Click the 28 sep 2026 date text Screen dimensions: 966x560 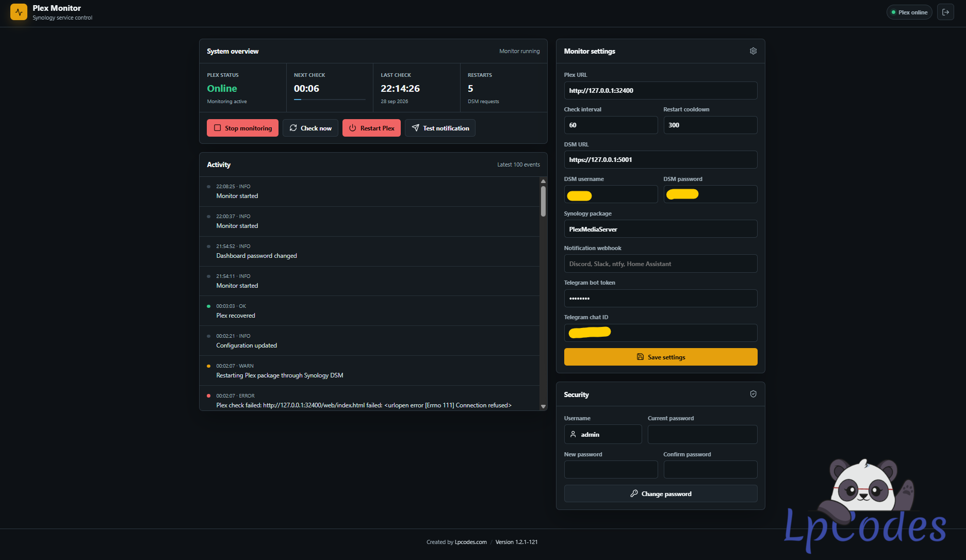(394, 102)
